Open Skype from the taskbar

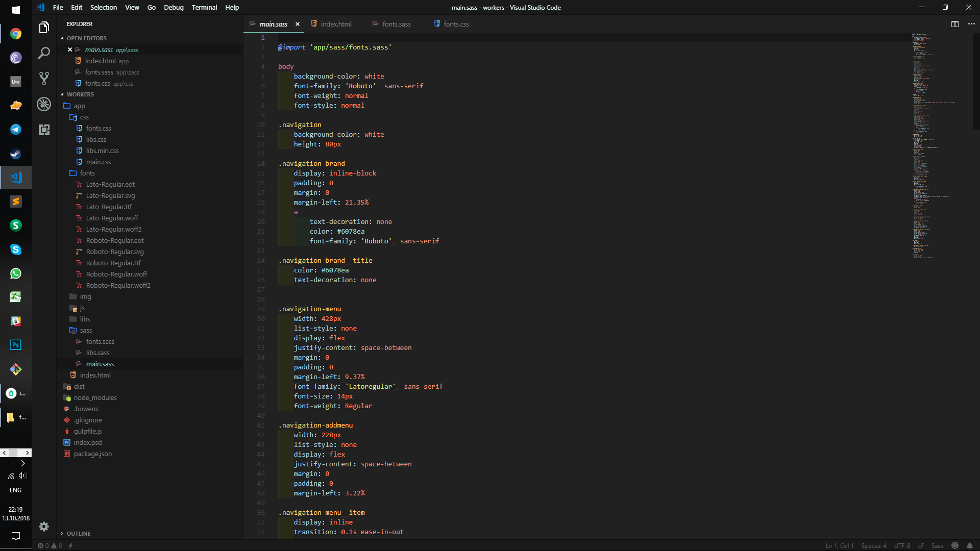(x=16, y=249)
